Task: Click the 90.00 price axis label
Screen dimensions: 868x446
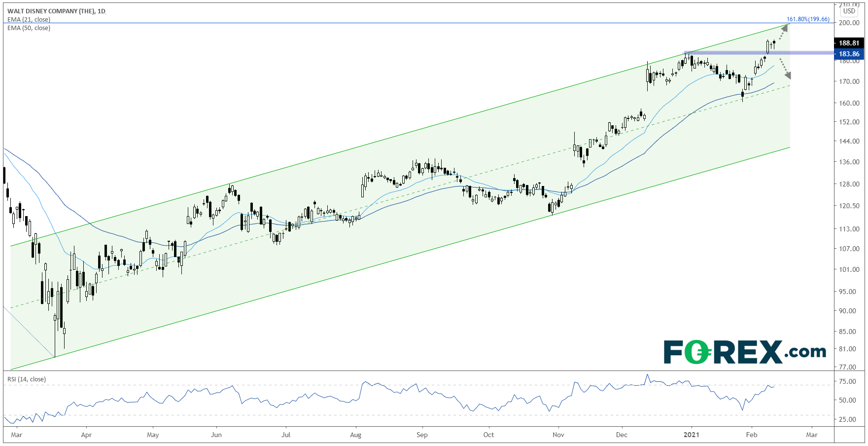Action: (848, 311)
